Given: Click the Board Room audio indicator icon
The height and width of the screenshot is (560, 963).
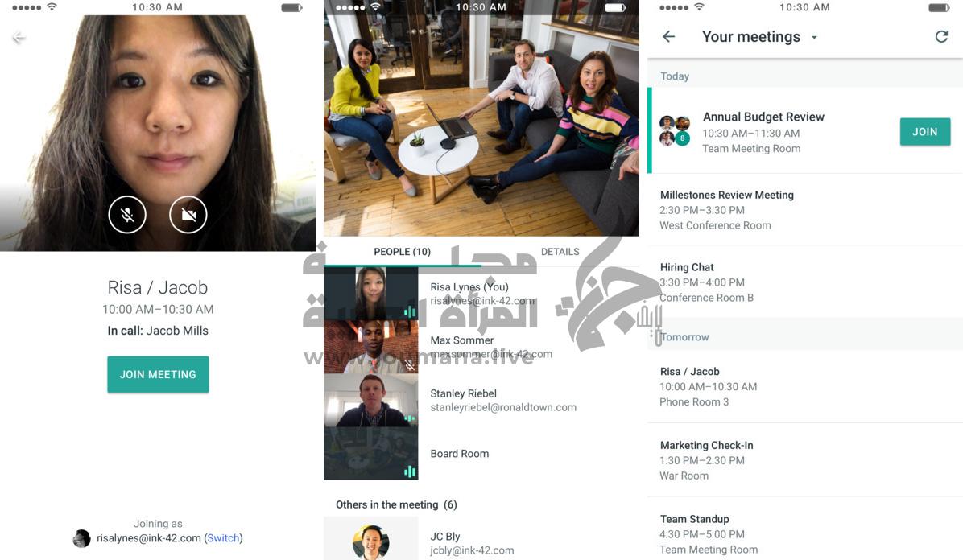Looking at the screenshot, I should tap(410, 471).
